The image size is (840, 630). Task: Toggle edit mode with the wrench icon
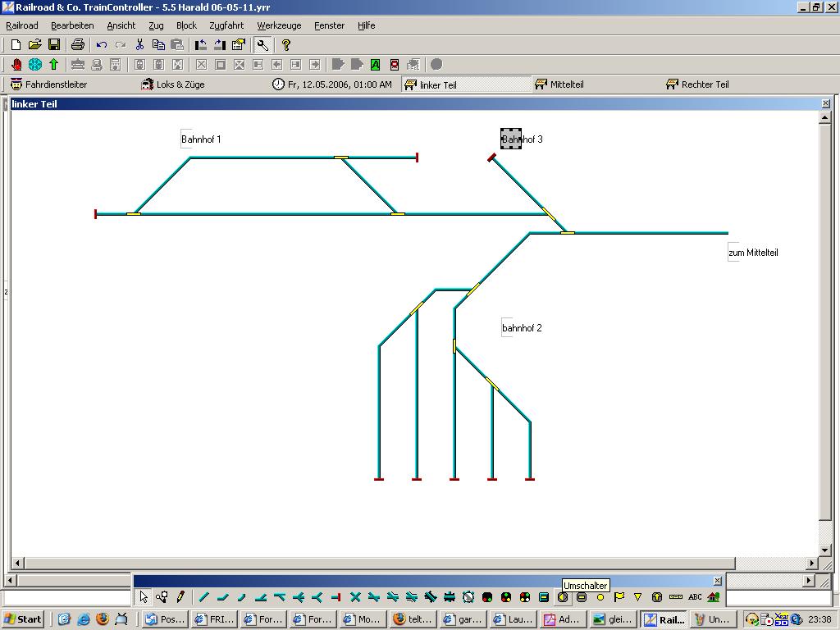[262, 45]
